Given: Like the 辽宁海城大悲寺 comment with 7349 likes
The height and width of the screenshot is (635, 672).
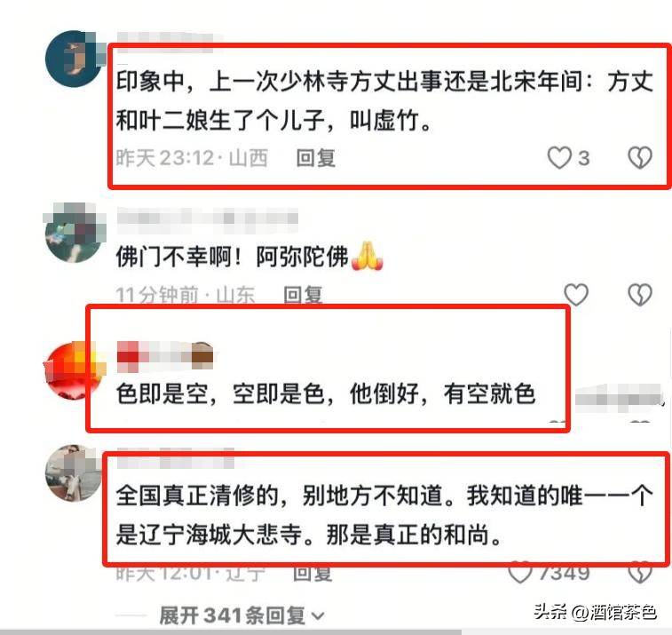Looking at the screenshot, I should tap(520, 572).
